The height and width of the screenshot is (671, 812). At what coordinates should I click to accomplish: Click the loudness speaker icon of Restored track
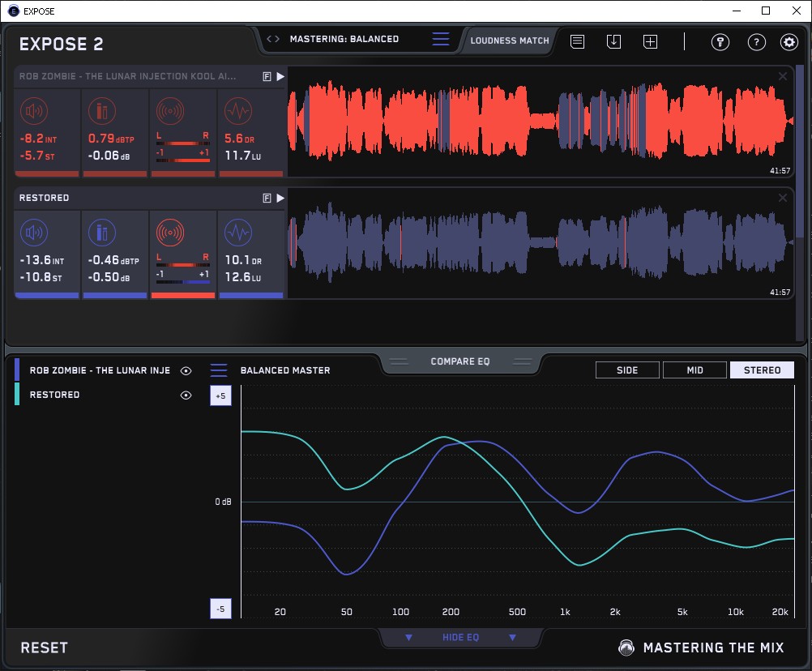(x=34, y=234)
